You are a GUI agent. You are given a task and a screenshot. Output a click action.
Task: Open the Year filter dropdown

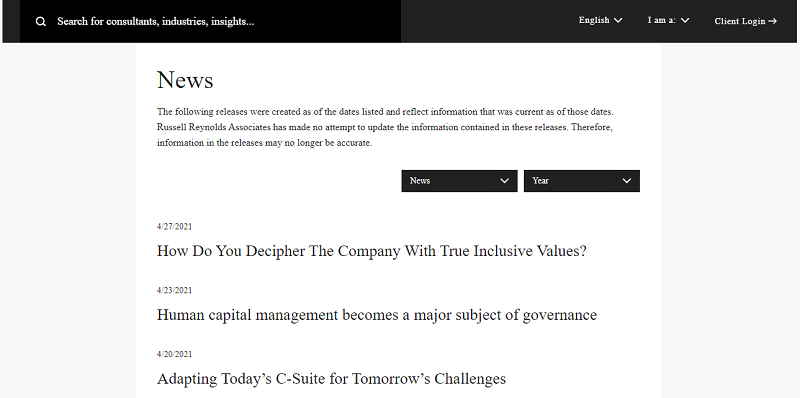point(582,181)
